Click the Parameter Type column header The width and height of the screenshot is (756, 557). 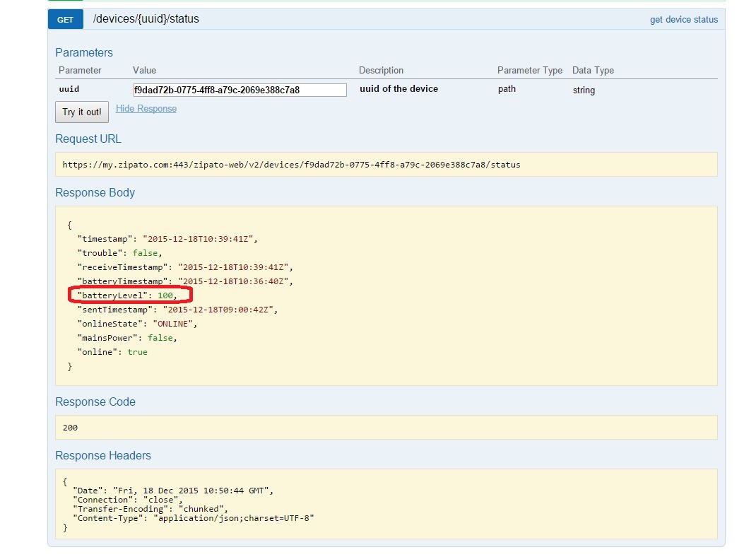click(x=529, y=71)
